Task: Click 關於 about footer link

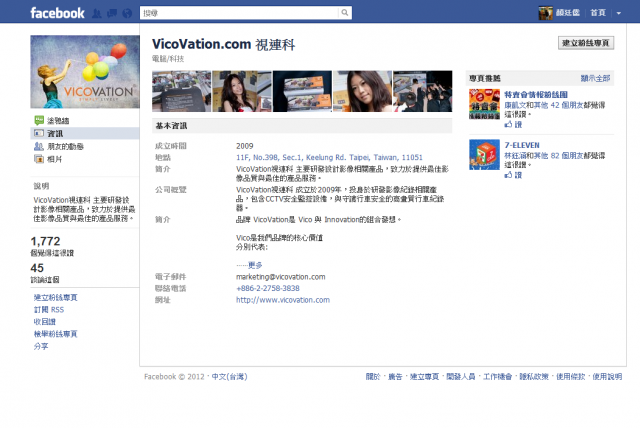Action: (373, 377)
